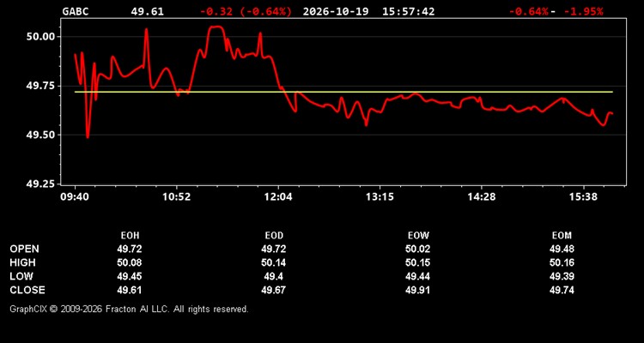Click the 13:15 time axis label
This screenshot has width=644, height=343.
pos(380,197)
